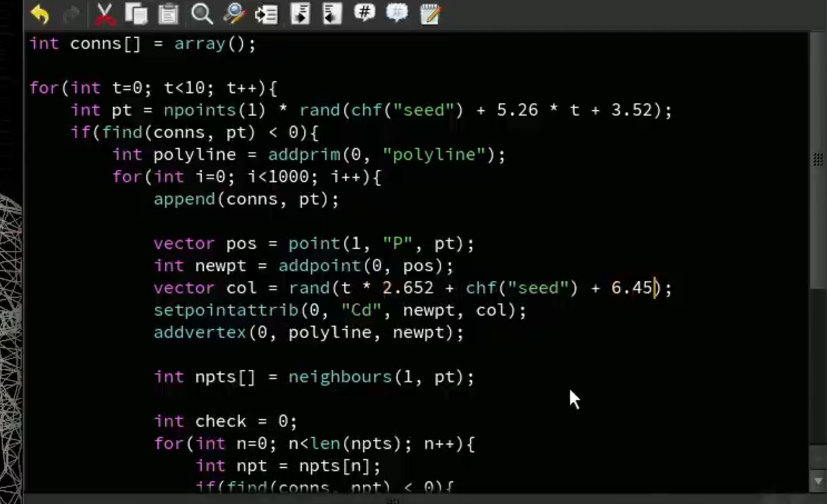Screen dimensions: 827x504
Task: Click on the word neighbours in the code
Action: 340,377
